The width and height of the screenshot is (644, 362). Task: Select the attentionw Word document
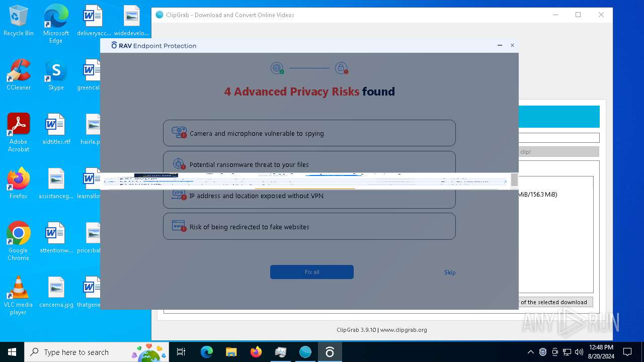56,238
